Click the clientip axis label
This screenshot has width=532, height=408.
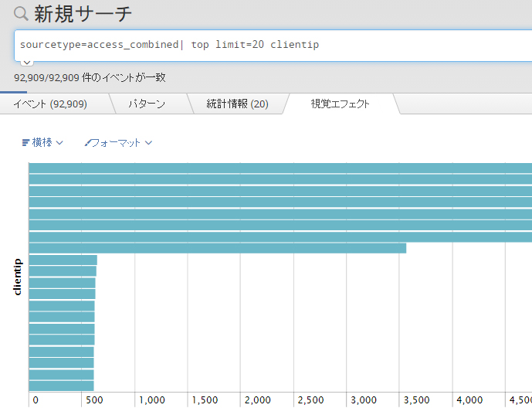(x=18, y=277)
